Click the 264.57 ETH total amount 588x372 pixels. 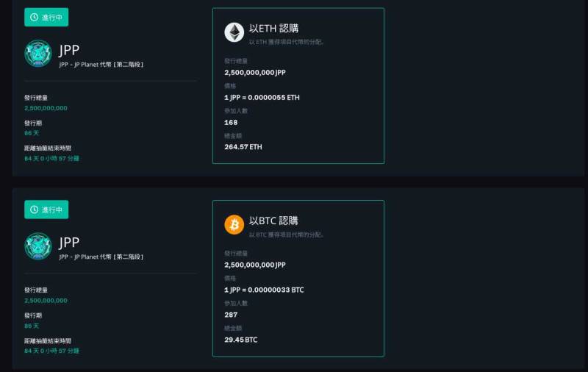[243, 147]
